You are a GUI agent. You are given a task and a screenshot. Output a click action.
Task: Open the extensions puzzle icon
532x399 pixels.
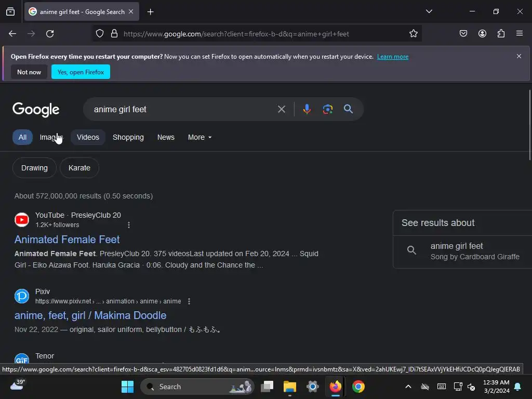tap(501, 33)
